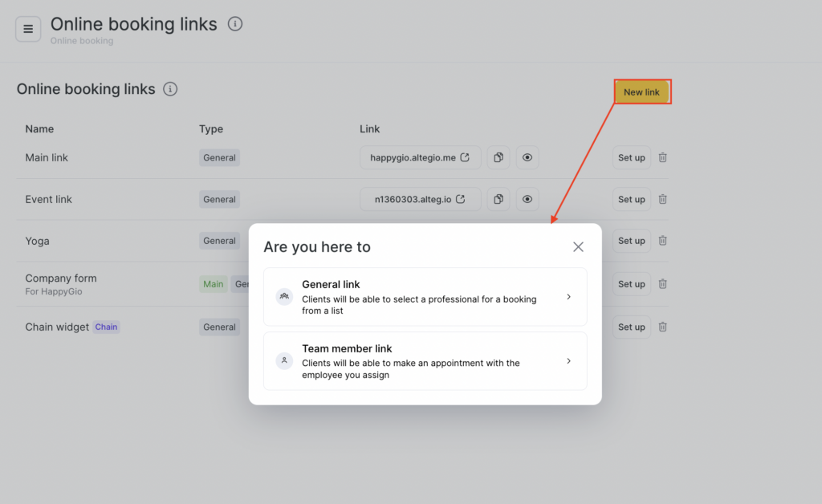Expand the Team member link chevron
The image size is (822, 504).
tap(568, 361)
